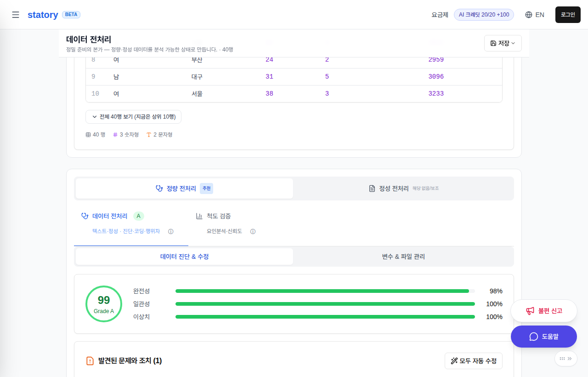Open the 데이터 전처리 sub-tab
The height and width of the screenshot is (377, 588).
point(131,223)
